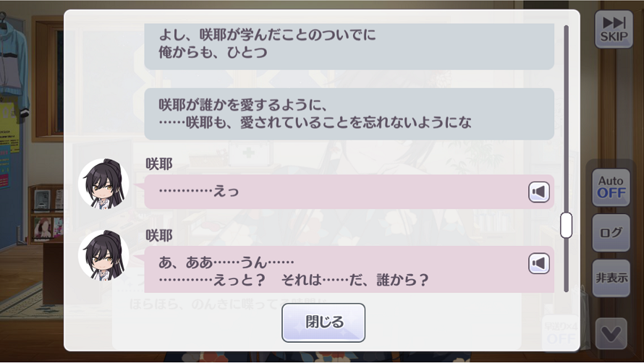Viewport: 644px width, 363px height.
Task: Expand the down-chevron menu button
Action: tap(611, 333)
